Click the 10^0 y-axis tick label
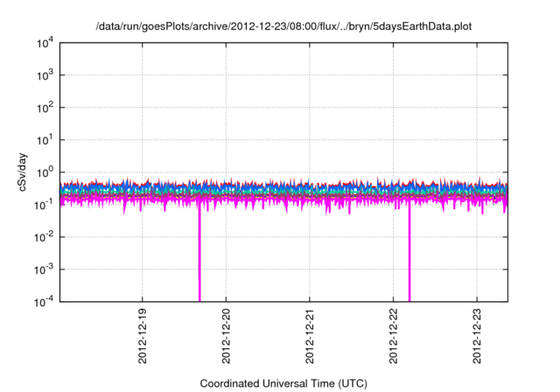 click(x=45, y=172)
